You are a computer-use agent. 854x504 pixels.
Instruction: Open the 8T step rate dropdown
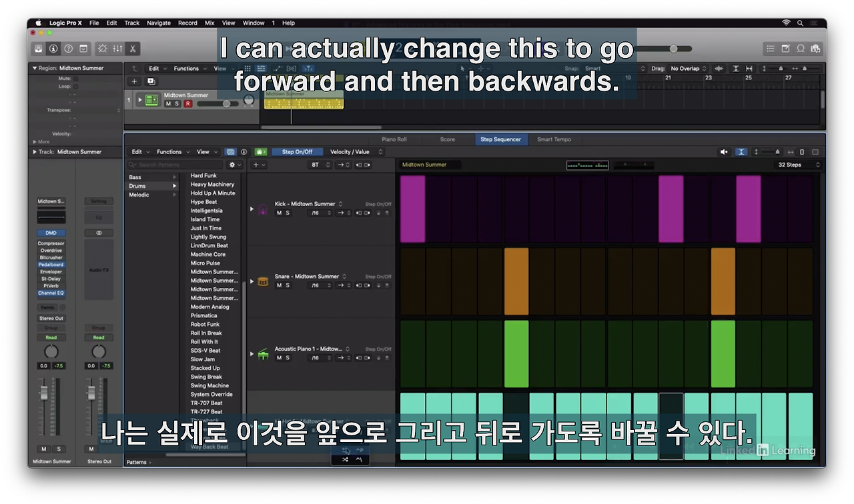pos(320,165)
